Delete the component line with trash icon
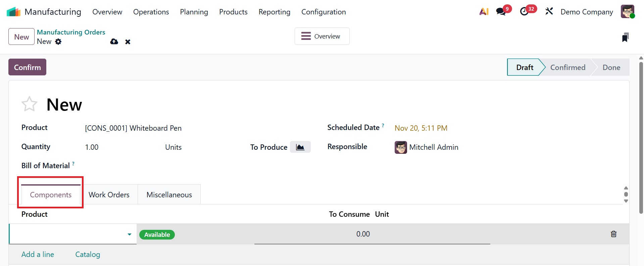This screenshot has height=266, width=644. [x=613, y=234]
